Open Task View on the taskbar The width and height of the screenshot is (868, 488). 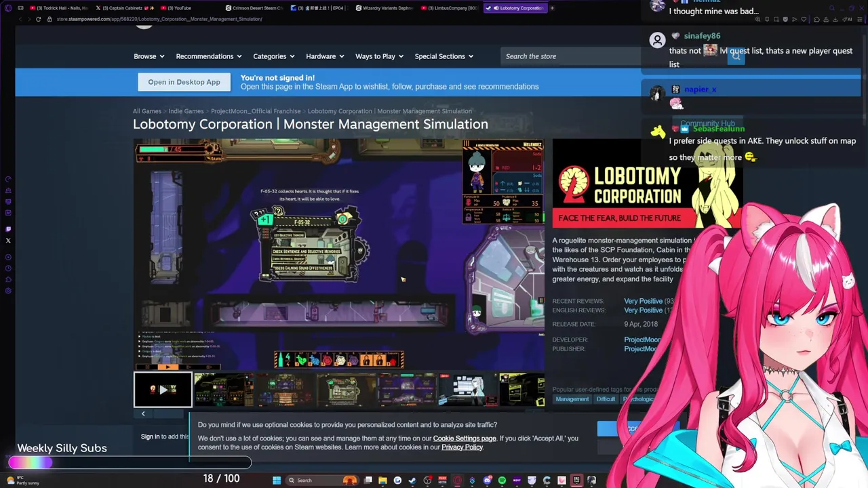[x=368, y=481]
